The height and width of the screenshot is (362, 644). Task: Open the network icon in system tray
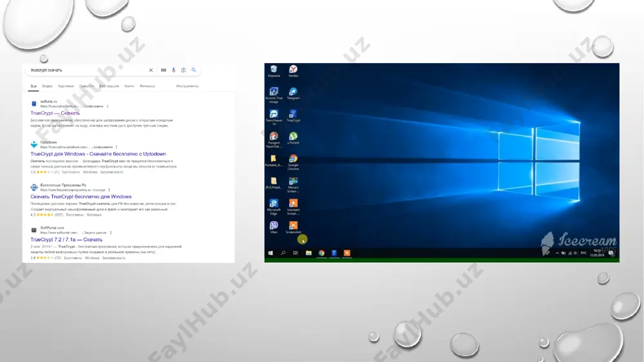click(569, 253)
